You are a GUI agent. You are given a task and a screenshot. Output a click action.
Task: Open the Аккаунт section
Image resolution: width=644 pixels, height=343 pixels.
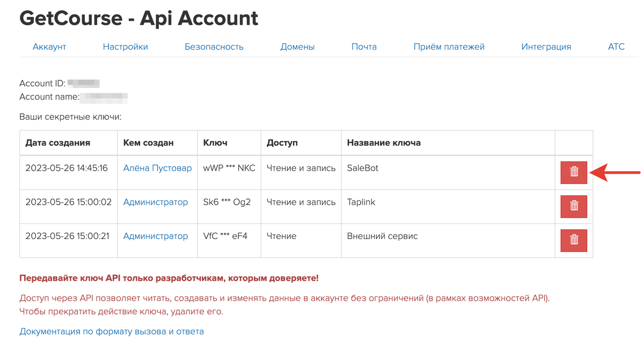[49, 47]
